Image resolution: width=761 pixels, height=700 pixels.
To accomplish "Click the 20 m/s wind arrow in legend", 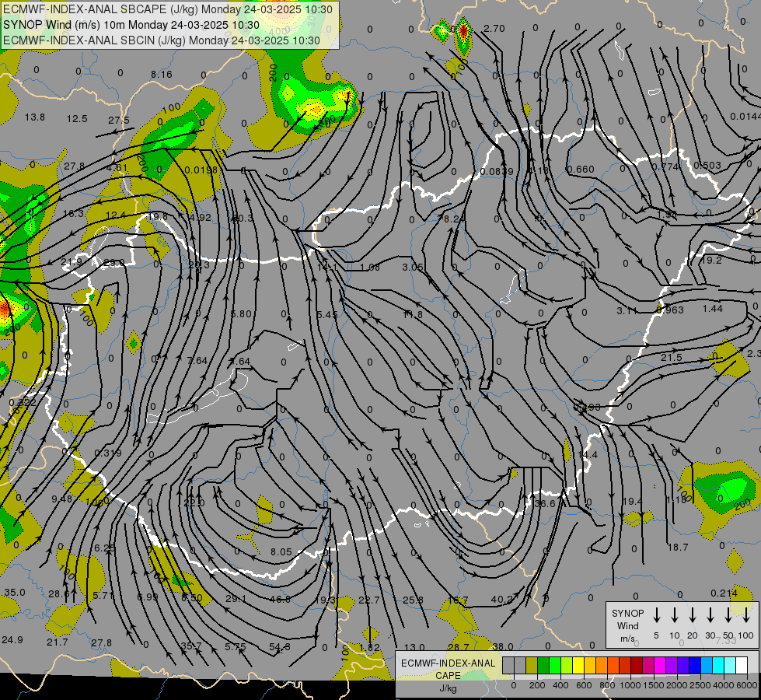I will click(693, 614).
